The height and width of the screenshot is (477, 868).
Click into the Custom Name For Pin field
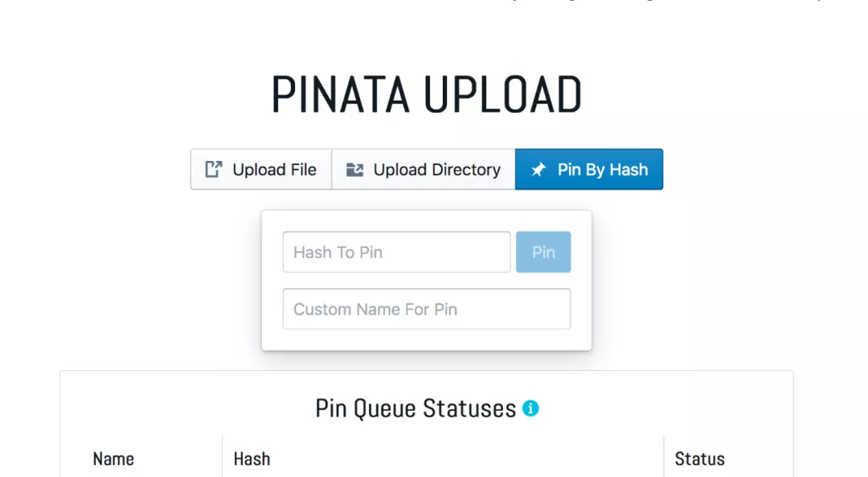point(426,310)
